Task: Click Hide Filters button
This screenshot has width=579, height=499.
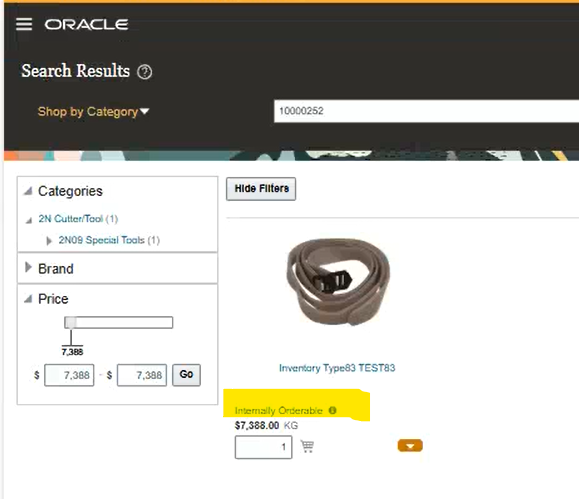Action: [x=261, y=189]
